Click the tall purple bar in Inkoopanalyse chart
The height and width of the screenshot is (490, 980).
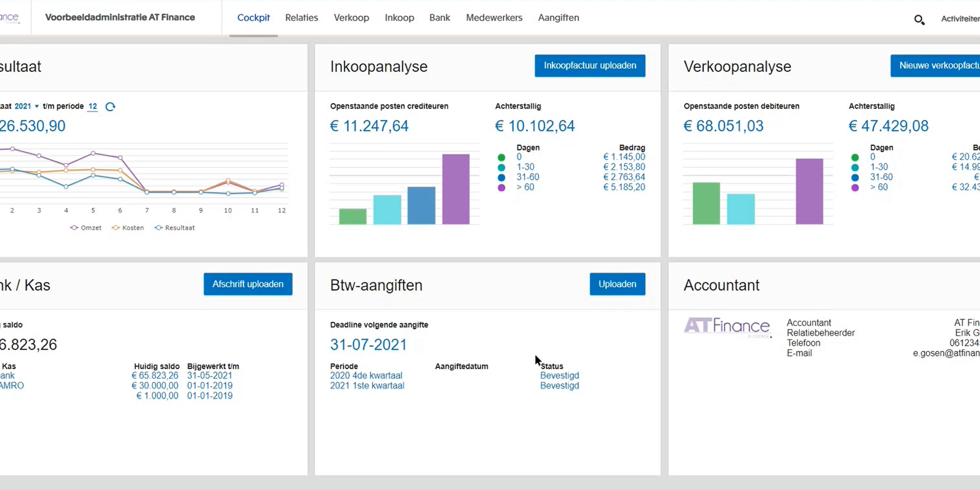456,189
